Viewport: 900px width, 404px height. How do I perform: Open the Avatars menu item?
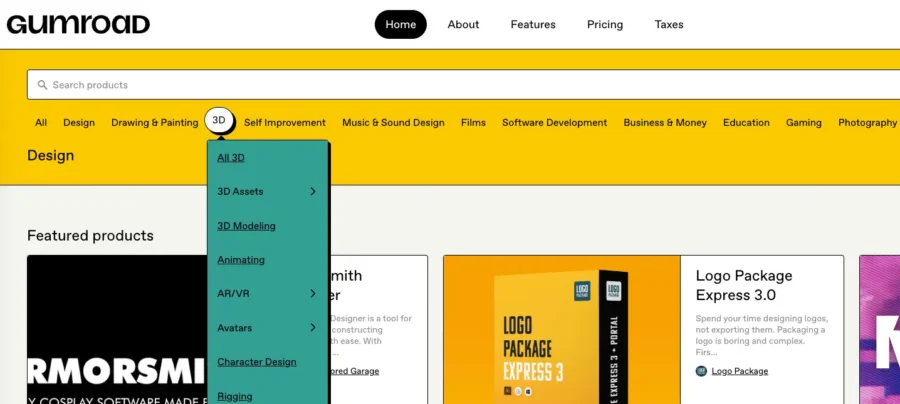[267, 328]
